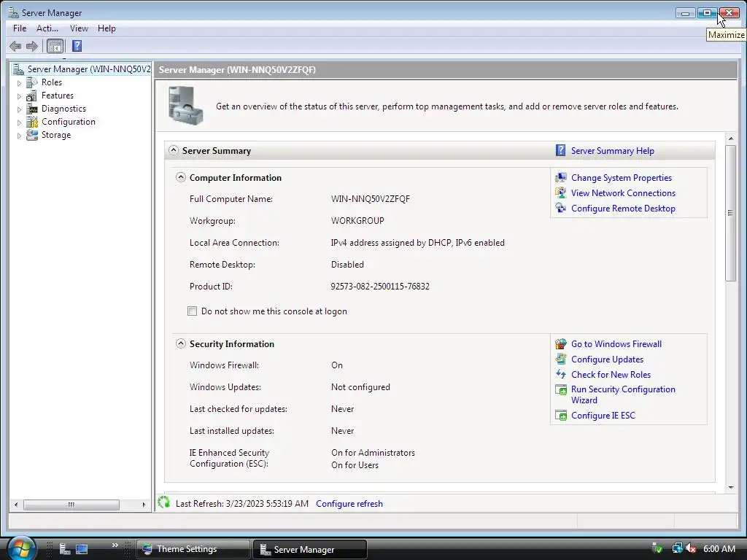
Task: Open View Network Connections link
Action: (x=623, y=192)
